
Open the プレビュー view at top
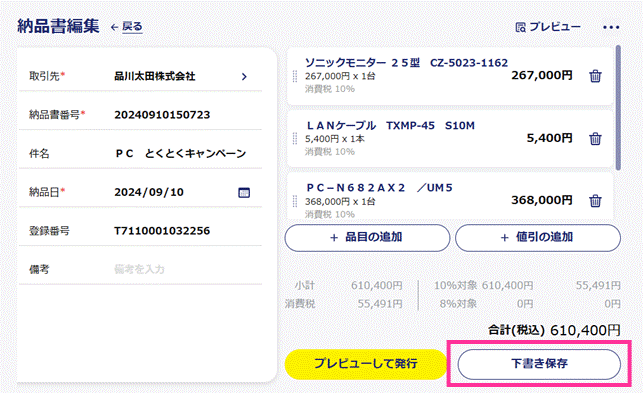pos(548,27)
